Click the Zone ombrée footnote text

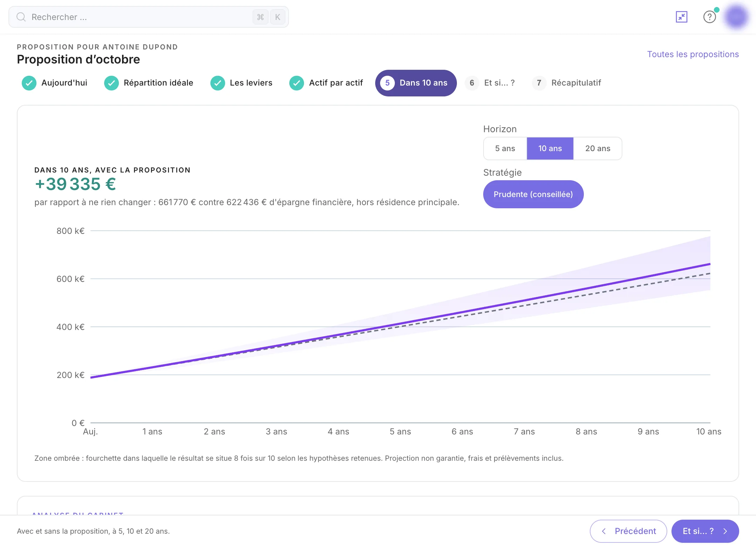tap(299, 458)
